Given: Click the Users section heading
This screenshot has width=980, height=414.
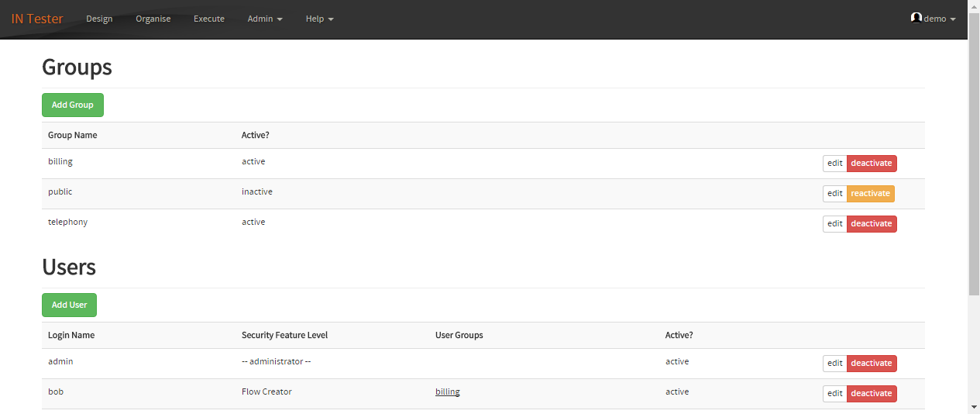Looking at the screenshot, I should [x=69, y=267].
